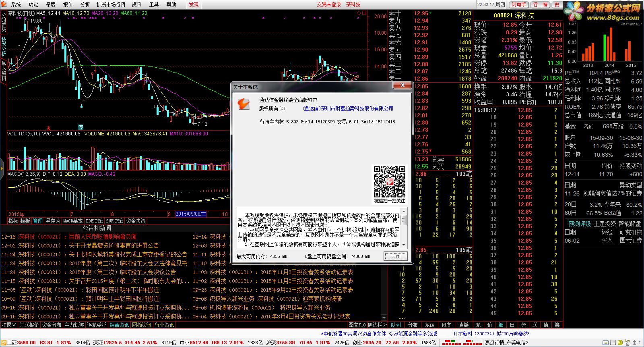Click the 模板 tab below chart
The height and width of the screenshot is (347, 644).
(25, 221)
